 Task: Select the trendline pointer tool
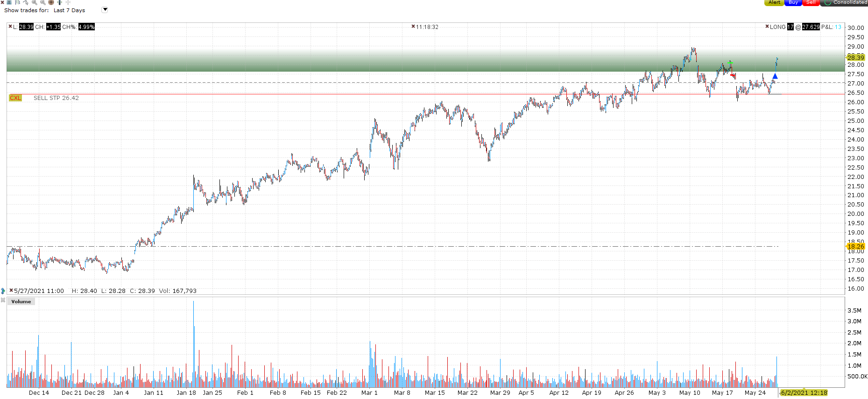26,2
